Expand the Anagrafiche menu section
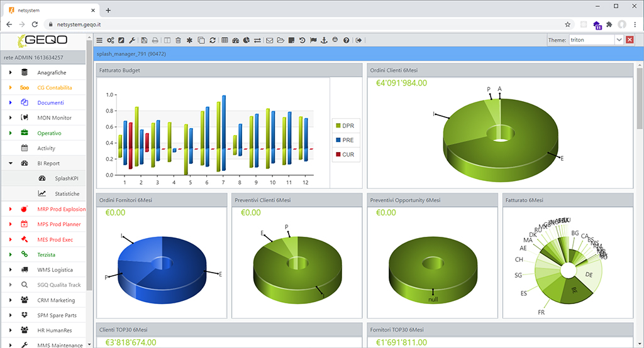644x348 pixels. [x=11, y=72]
